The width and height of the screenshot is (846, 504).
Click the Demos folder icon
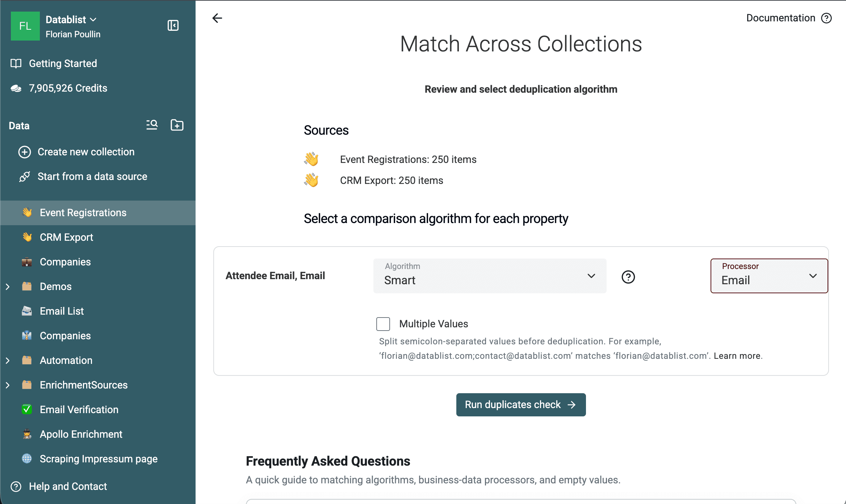pyautogui.click(x=27, y=286)
